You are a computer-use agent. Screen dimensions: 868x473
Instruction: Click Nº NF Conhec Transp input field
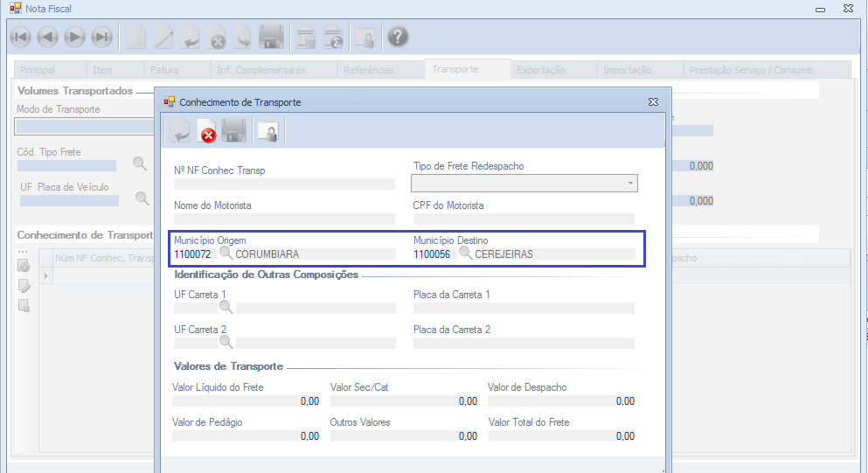(x=285, y=184)
